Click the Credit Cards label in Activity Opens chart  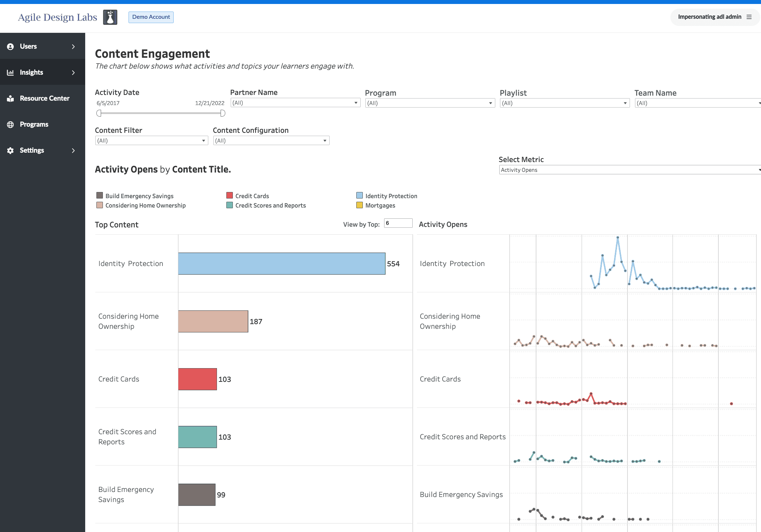[440, 379]
